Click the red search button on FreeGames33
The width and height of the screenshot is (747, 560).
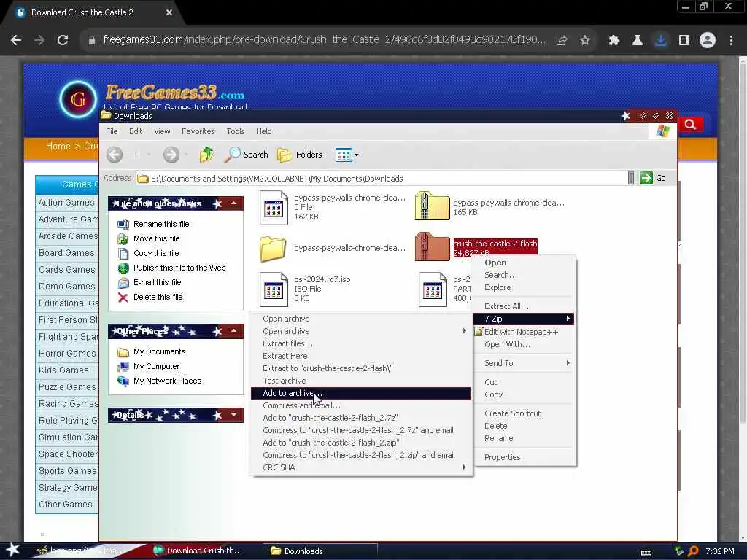(x=690, y=125)
